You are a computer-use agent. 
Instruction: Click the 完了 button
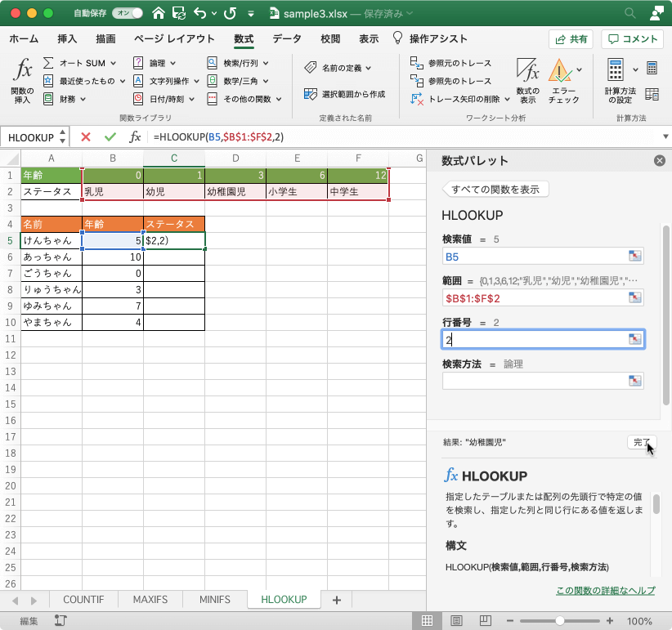[x=642, y=442]
